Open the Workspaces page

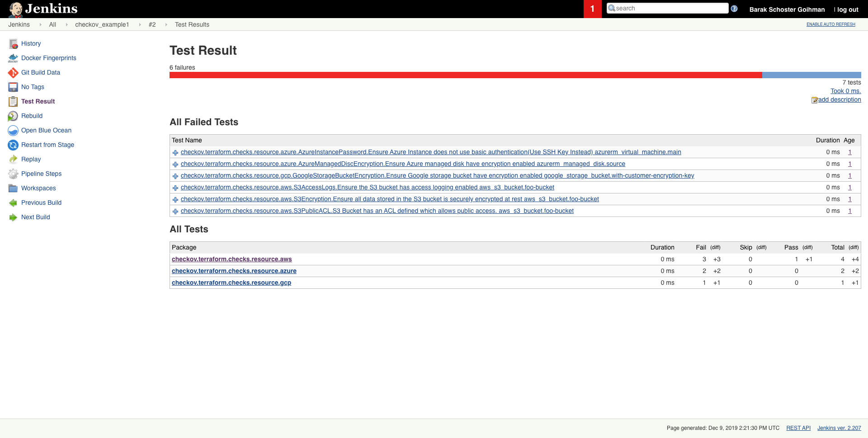tap(38, 188)
